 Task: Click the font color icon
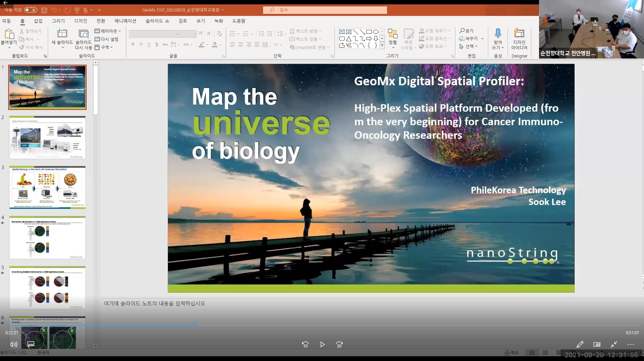point(215,45)
